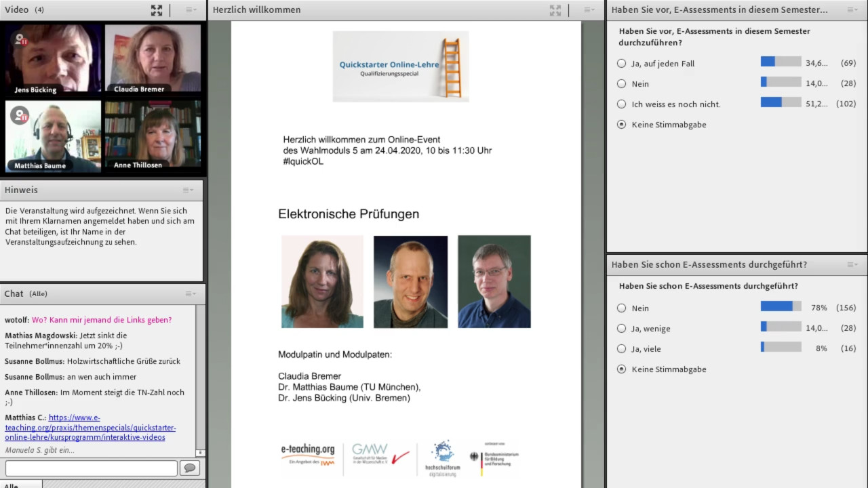Click the 'Claudia Bremer' name on the slide
Image resolution: width=868 pixels, height=488 pixels.
(x=309, y=376)
